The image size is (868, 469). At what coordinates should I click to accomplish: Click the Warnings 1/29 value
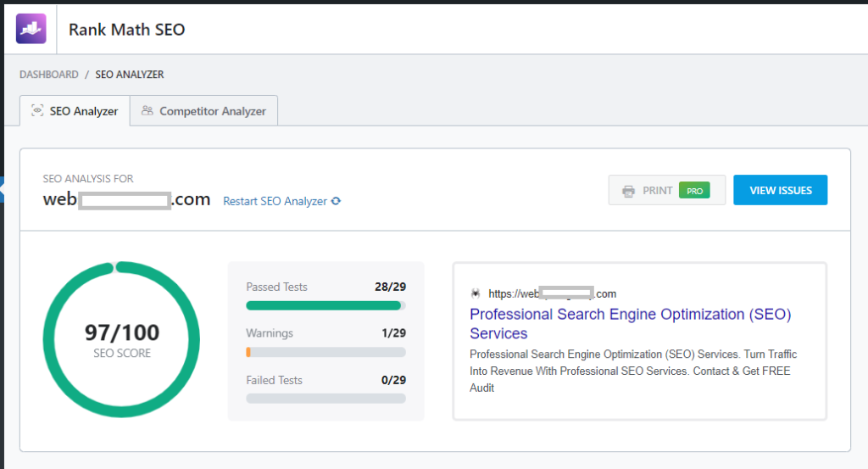pyautogui.click(x=393, y=332)
